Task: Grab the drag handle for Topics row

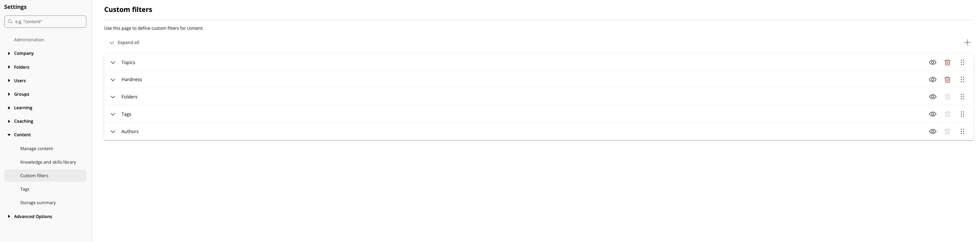Action: click(x=962, y=63)
